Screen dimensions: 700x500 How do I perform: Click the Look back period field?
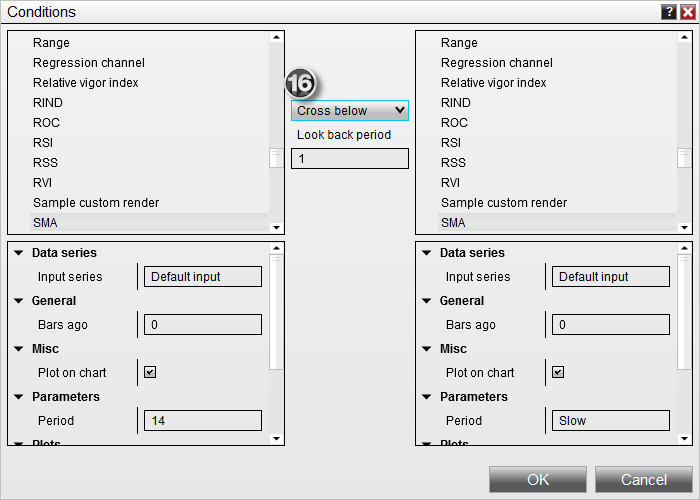[x=349, y=158]
